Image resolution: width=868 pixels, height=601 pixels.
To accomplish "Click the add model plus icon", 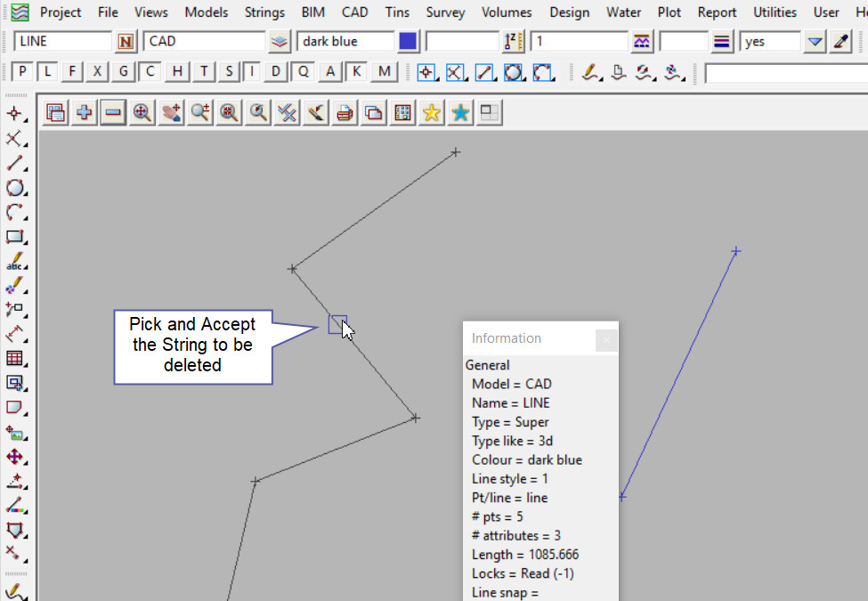I will [x=85, y=112].
